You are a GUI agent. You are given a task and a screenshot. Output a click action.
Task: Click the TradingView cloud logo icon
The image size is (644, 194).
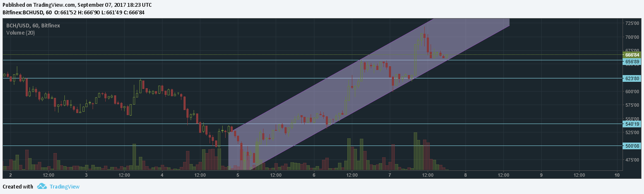[x=42, y=186]
